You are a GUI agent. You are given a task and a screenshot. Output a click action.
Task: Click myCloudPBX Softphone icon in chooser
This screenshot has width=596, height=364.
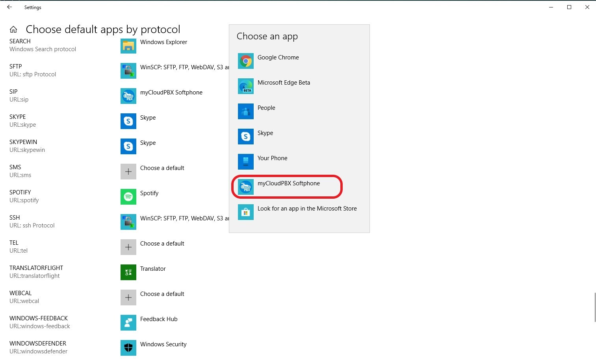click(246, 187)
